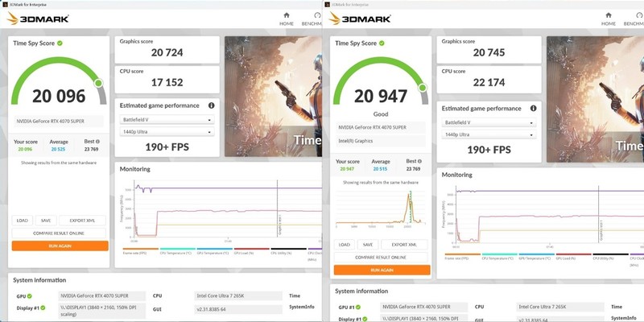Viewport: 644px width, 322px height.
Task: Open BENCHMARKS tab in right 3DMark window
Action: click(634, 19)
